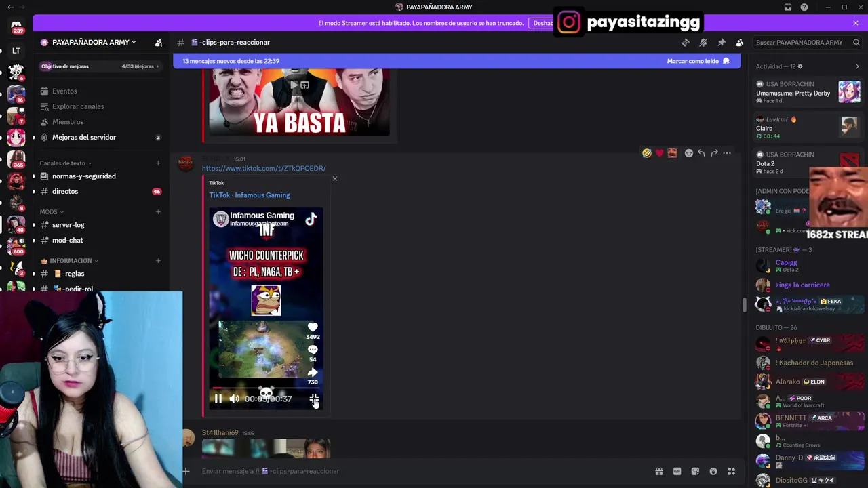The image size is (868, 488).
Task: Expand the Actividad panel chevron
Action: point(857,66)
